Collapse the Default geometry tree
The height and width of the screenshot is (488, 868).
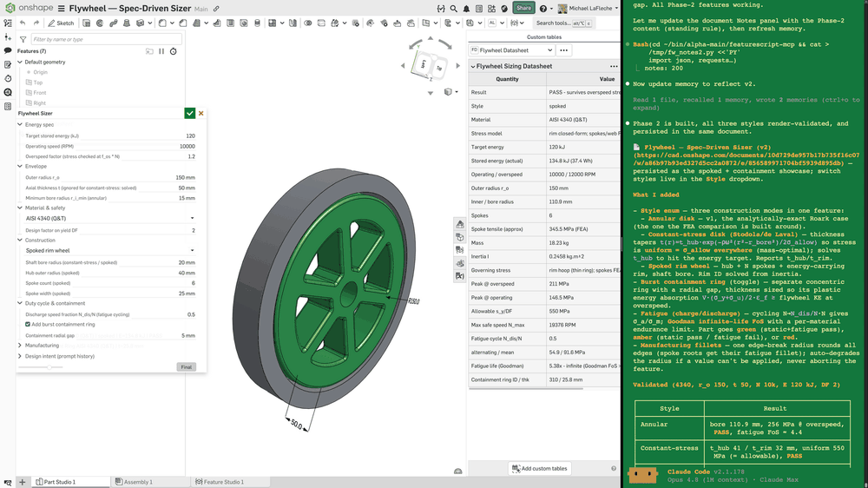[21, 62]
